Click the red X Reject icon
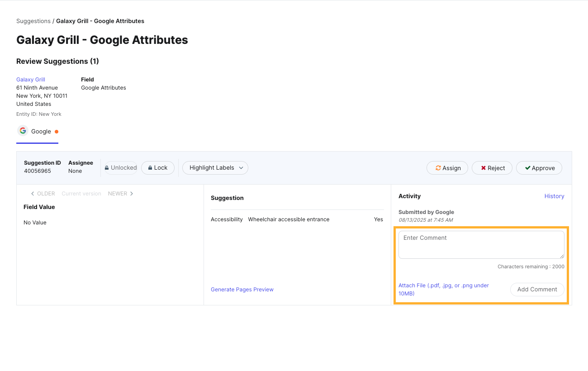The height and width of the screenshot is (371, 588). (x=484, y=168)
